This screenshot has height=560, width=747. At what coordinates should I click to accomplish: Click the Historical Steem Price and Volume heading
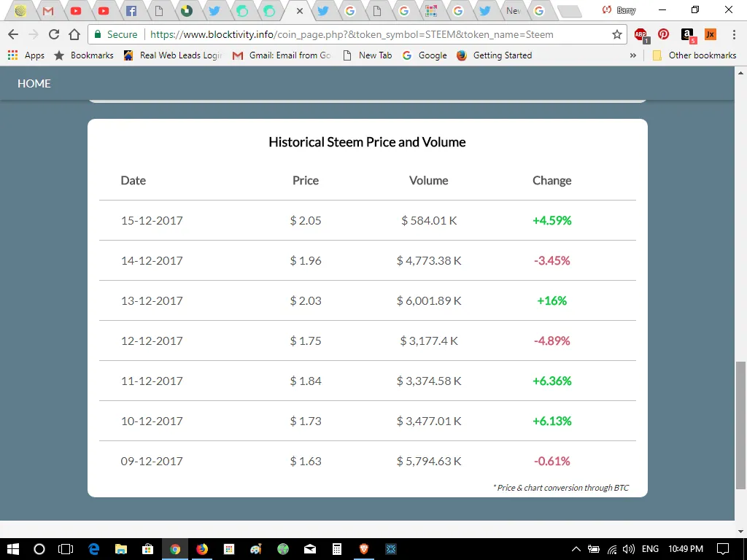point(367,142)
